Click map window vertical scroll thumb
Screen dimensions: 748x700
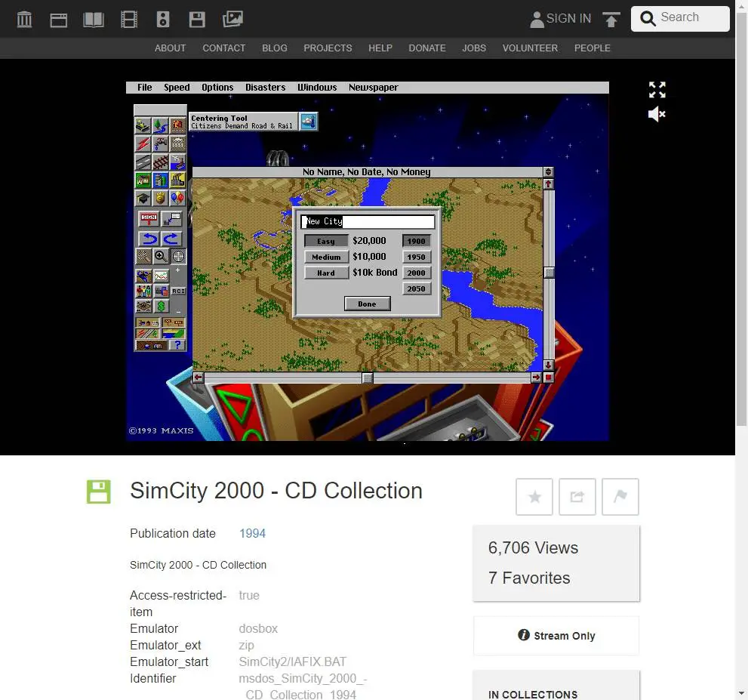pyautogui.click(x=549, y=273)
